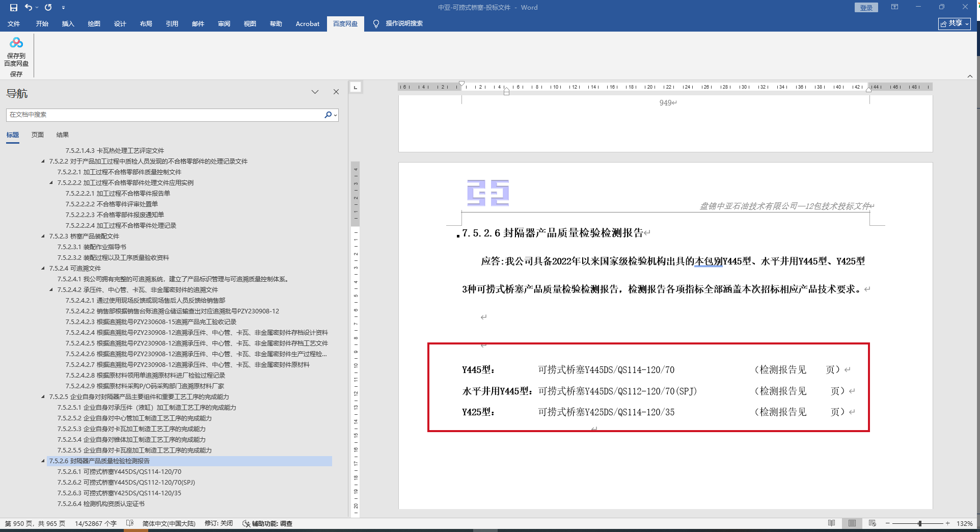Collapse the 7.5.2.4 可追溯文件 heading
The image size is (980, 532).
[43, 269]
